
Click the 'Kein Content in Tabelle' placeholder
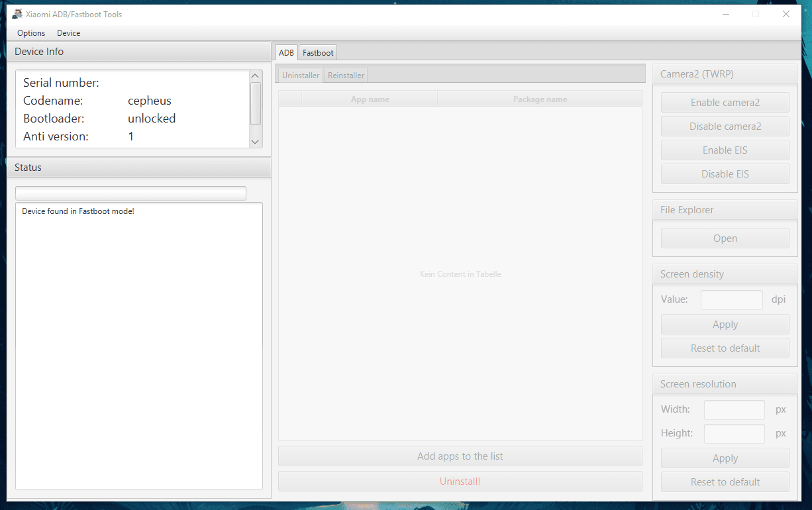(460, 274)
